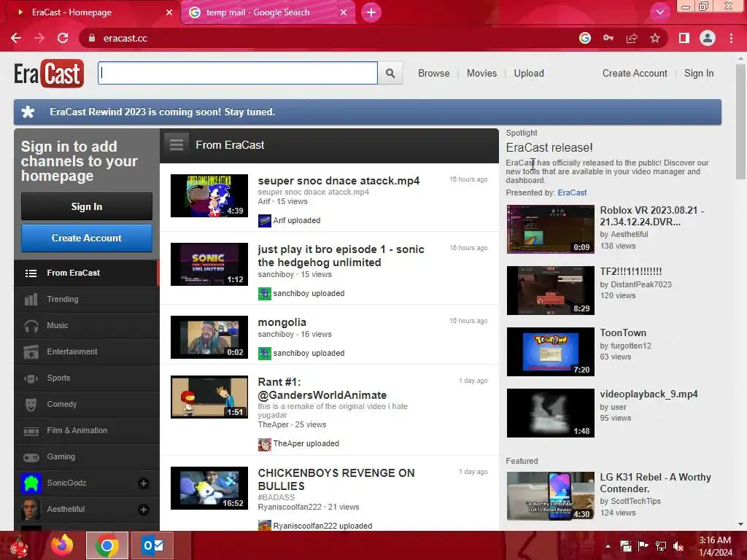Image resolution: width=747 pixels, height=560 pixels.
Task: Open the tab search dropdown arrow
Action: click(x=659, y=12)
